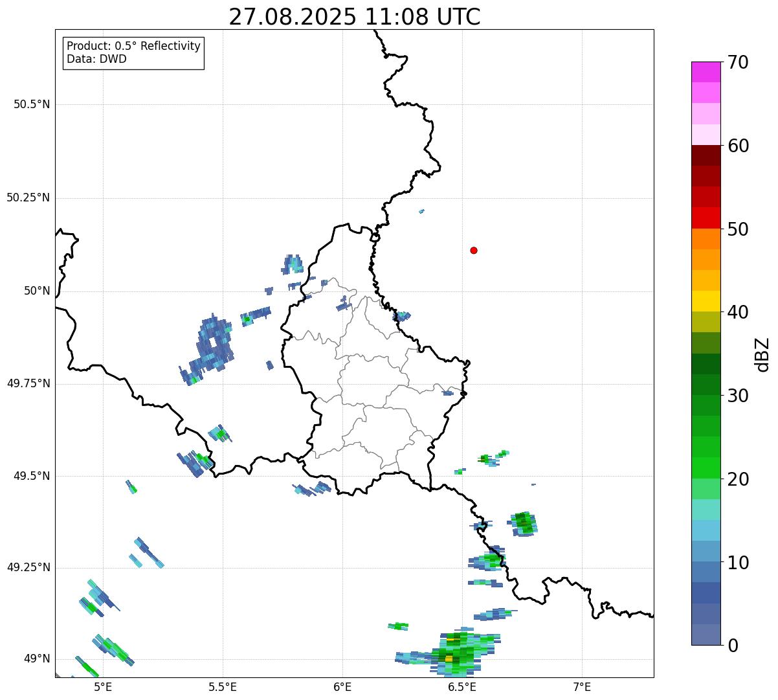Click the '49.75°N' latitude label
Image resolution: width=778 pixels, height=700 pixels.
(28, 383)
